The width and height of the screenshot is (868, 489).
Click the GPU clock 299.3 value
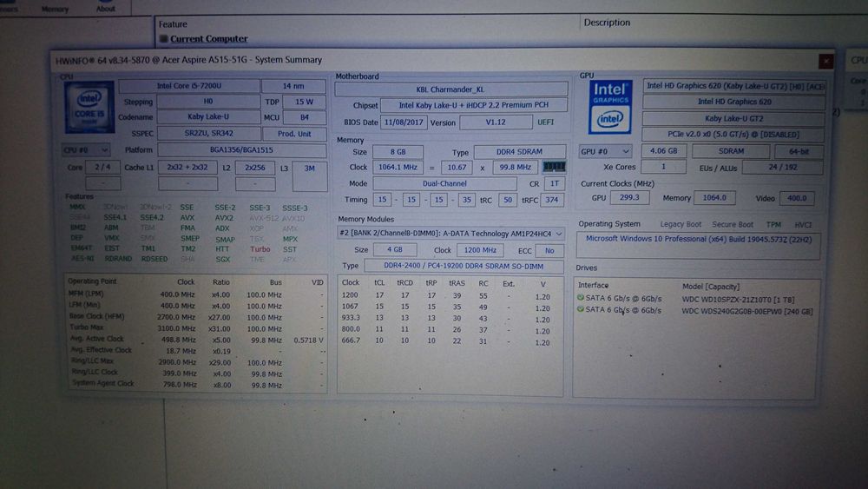(628, 197)
